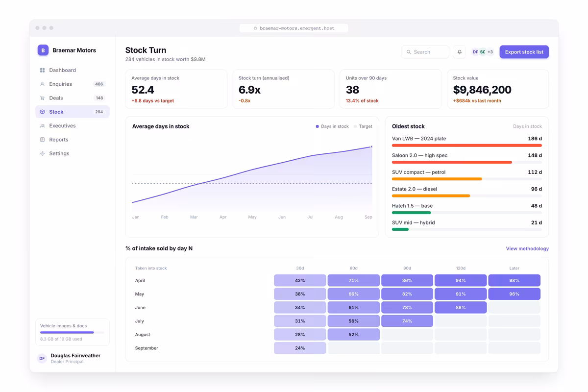This screenshot has width=588, height=392.
Task: Click the SC avatar in header
Action: tap(483, 52)
